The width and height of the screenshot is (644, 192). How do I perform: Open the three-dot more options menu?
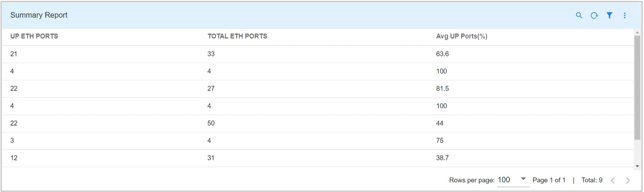[x=625, y=15]
